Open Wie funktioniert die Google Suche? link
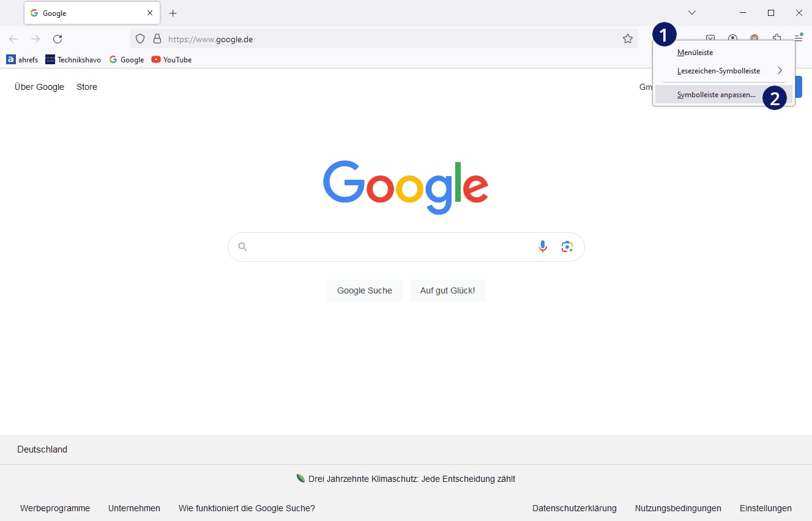 (247, 508)
